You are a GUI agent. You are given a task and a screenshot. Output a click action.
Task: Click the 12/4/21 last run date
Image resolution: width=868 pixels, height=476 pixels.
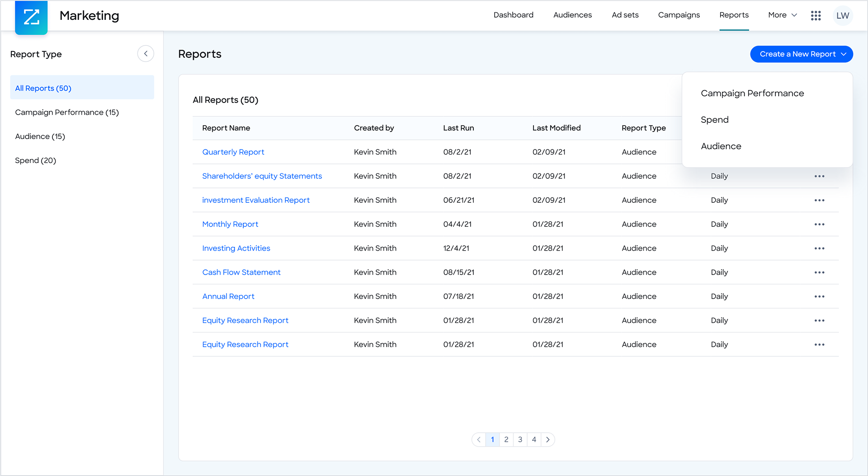[x=456, y=248]
